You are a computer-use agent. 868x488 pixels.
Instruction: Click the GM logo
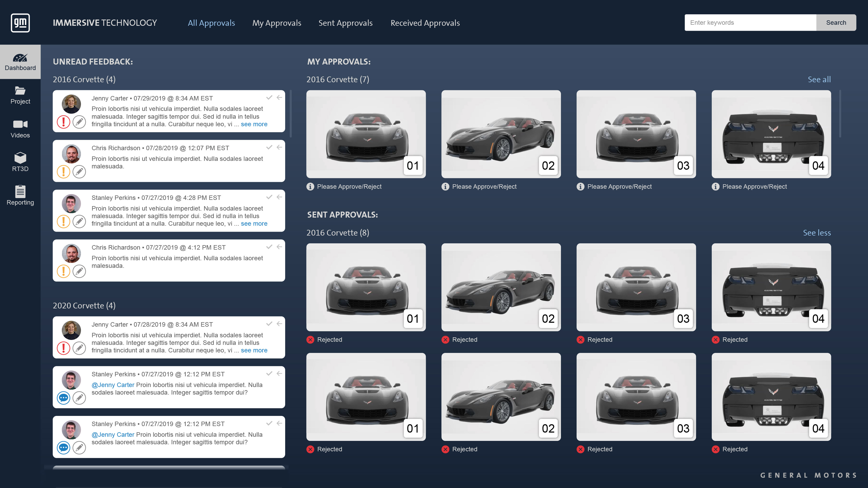pyautogui.click(x=20, y=23)
